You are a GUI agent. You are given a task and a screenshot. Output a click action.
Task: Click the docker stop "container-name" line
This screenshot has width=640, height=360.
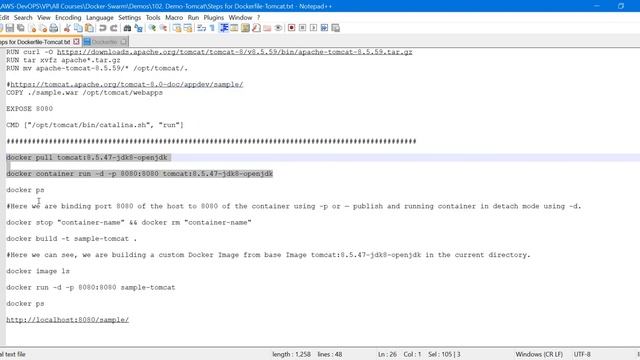[x=129, y=222]
